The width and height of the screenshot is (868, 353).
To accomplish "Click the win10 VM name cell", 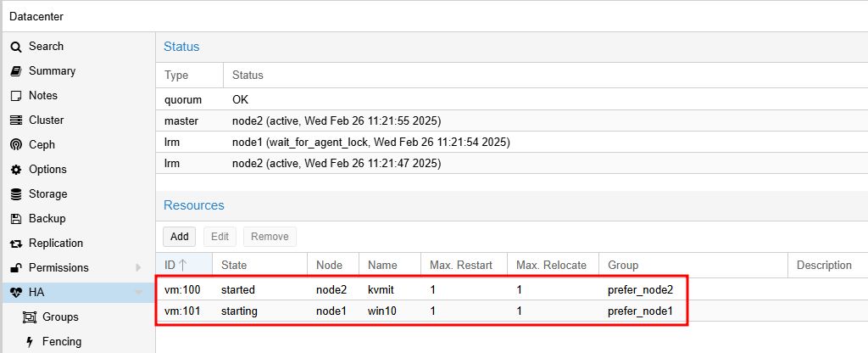I will pos(390,311).
